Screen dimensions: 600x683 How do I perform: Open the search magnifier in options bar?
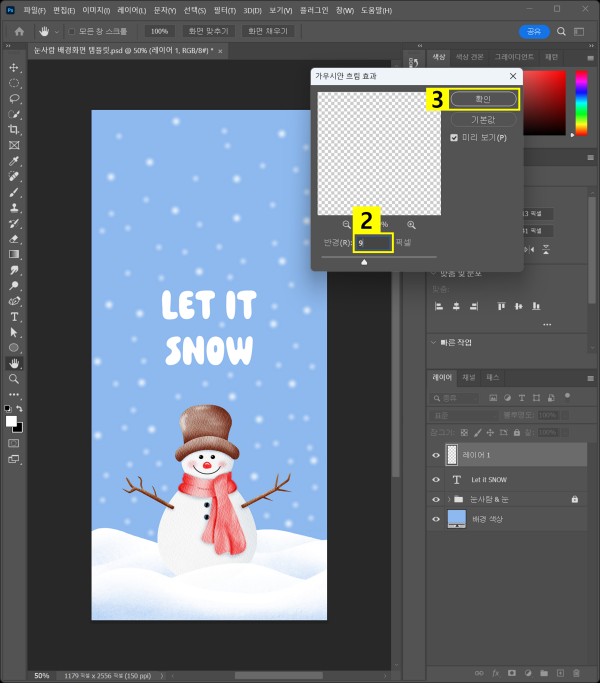(561, 31)
